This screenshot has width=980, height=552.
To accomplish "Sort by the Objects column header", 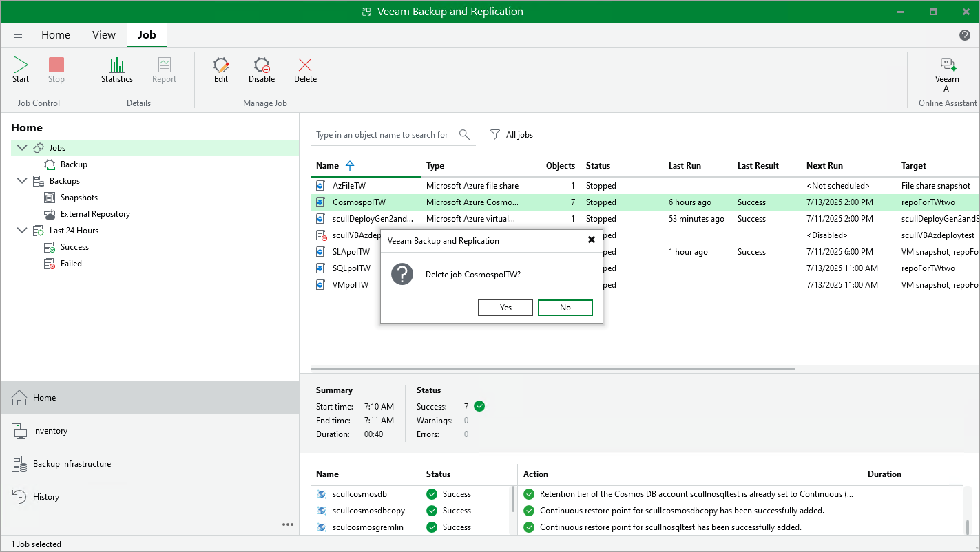I will (x=561, y=166).
